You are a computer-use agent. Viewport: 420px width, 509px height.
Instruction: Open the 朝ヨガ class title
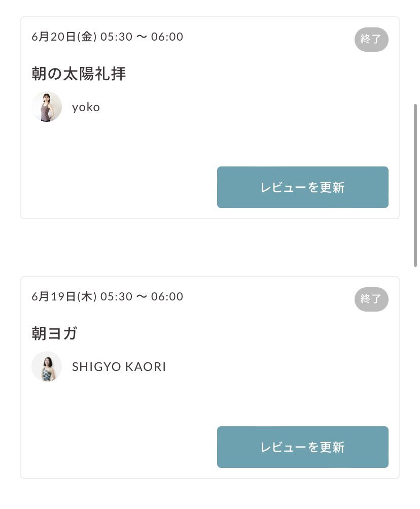pos(54,333)
